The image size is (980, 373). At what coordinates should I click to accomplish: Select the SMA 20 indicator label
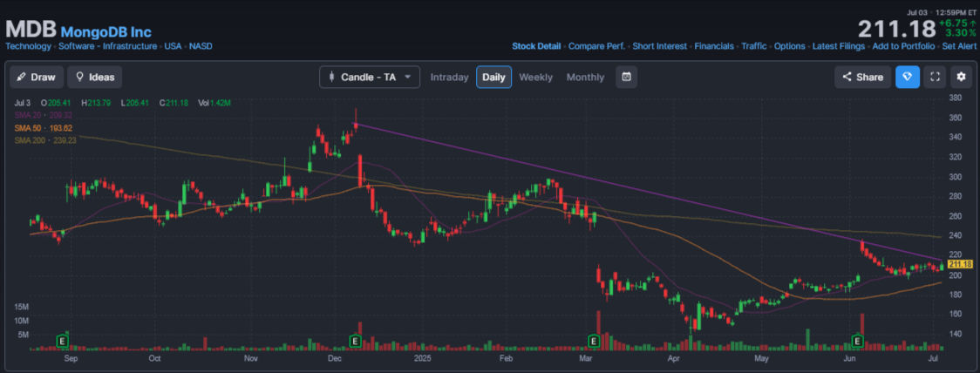click(43, 115)
